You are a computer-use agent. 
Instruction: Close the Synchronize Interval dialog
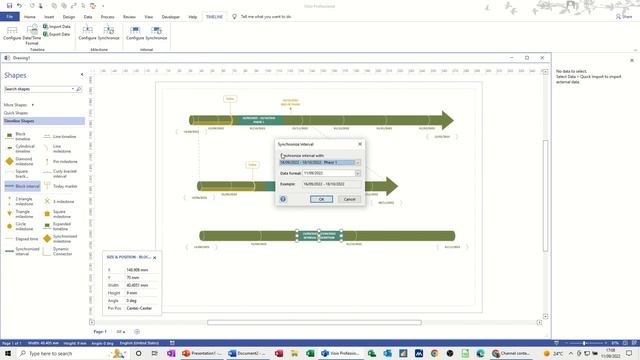pyautogui.click(x=360, y=144)
